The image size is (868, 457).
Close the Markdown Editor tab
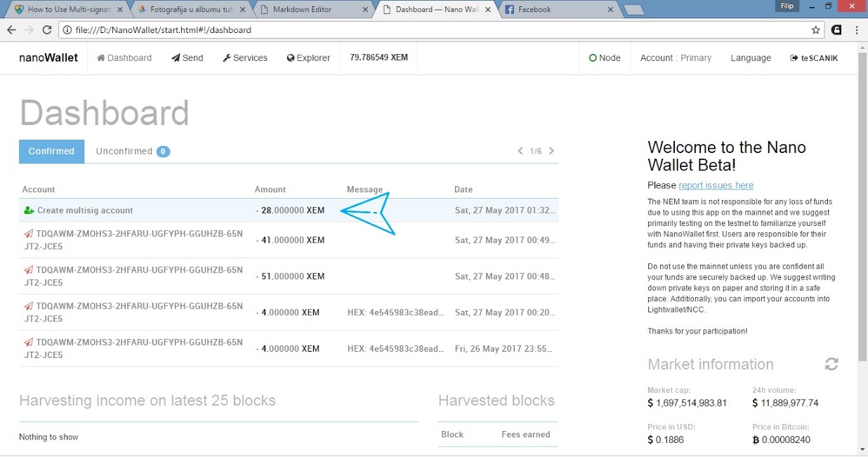click(x=364, y=10)
